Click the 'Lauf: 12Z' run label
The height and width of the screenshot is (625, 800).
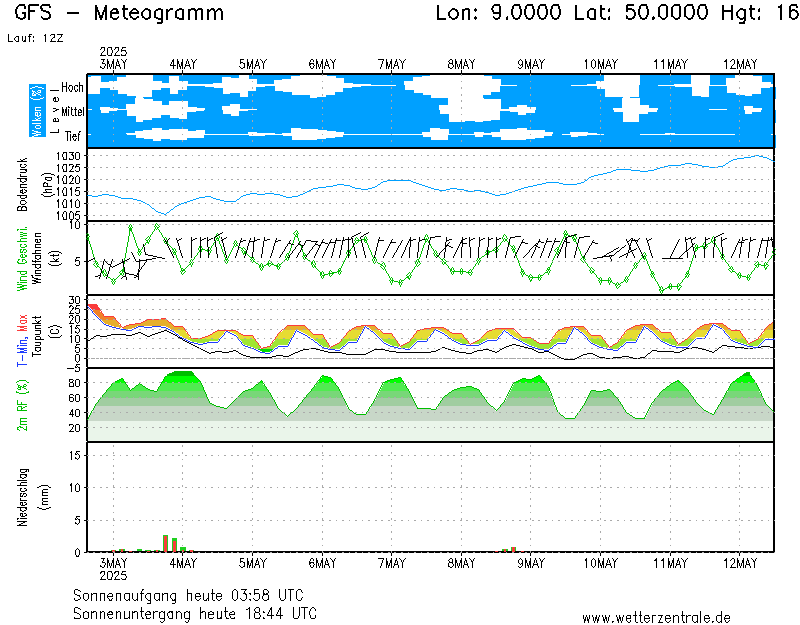coord(35,38)
